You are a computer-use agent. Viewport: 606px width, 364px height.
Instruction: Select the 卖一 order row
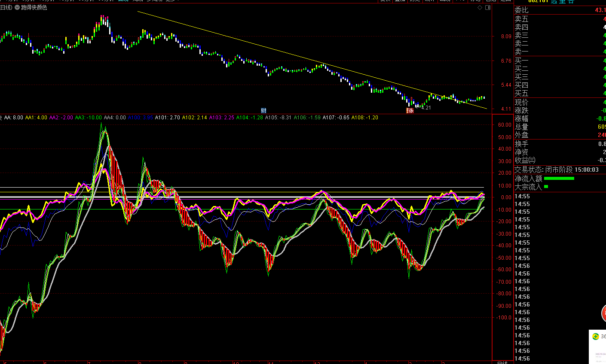(560, 52)
